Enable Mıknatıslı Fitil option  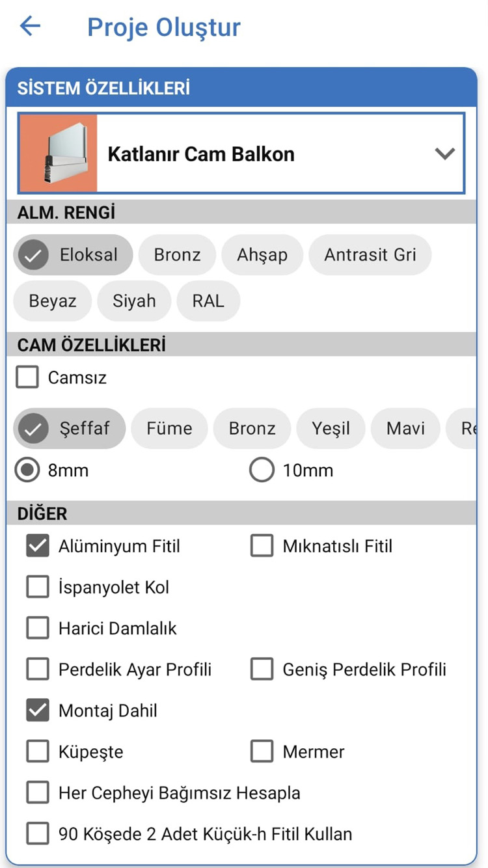point(262,546)
